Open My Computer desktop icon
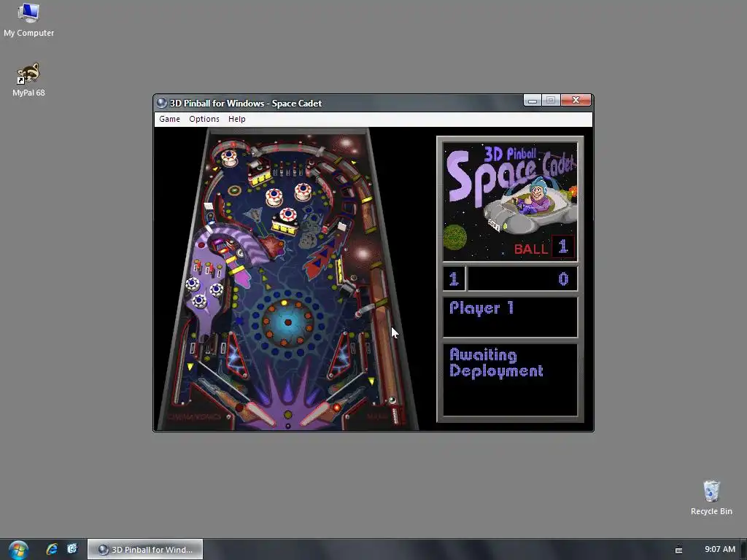Screen dimensions: 747x560 tap(28, 20)
